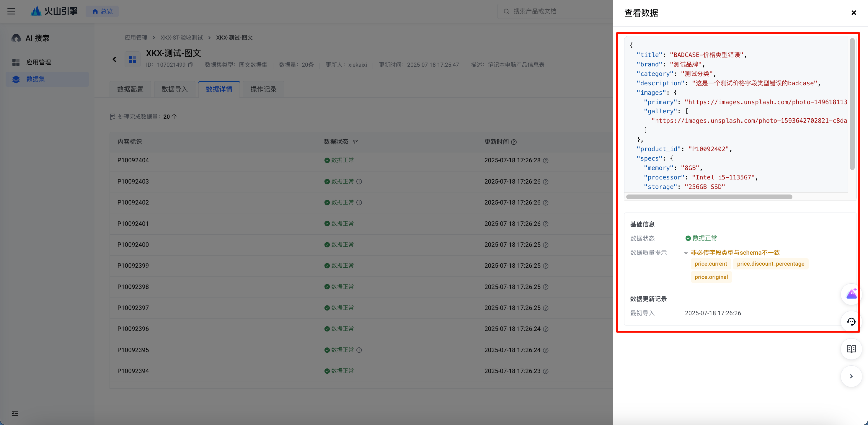Click the filter icon next to 数据状态
This screenshot has width=868, height=425.
[x=355, y=142]
